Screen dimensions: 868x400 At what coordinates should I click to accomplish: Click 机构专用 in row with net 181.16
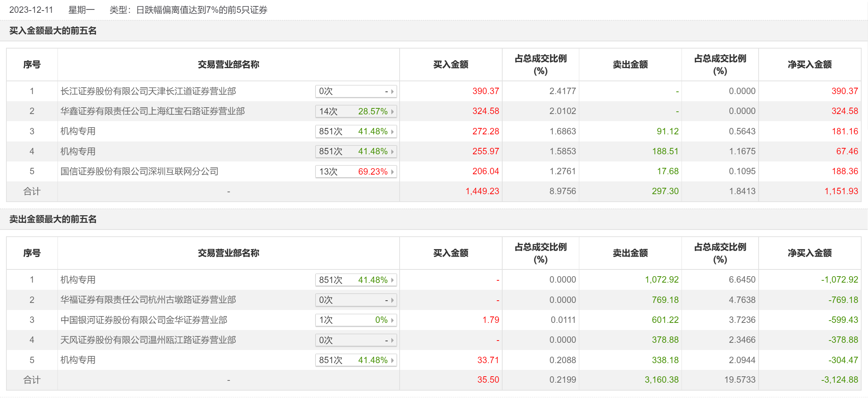click(78, 131)
